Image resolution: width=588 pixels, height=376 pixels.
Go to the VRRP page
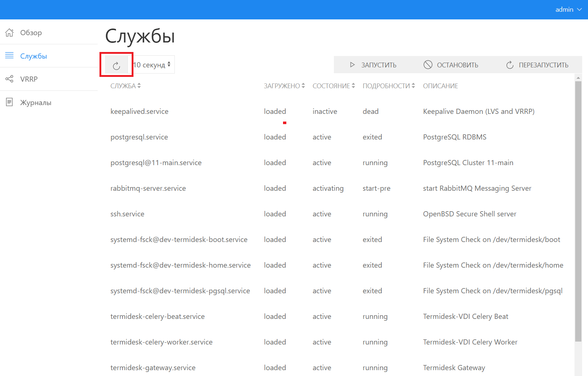29,79
